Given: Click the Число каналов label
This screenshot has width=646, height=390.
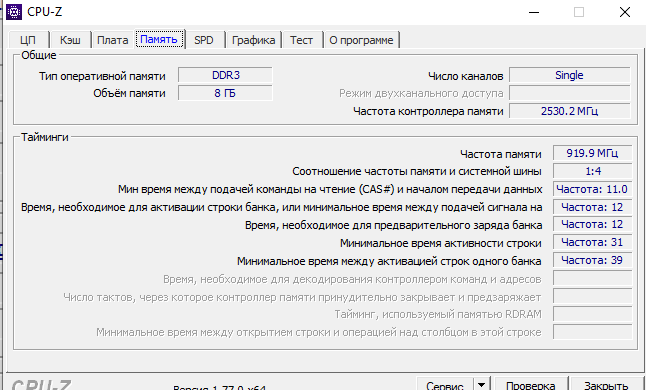Looking at the screenshot, I should click(466, 76).
